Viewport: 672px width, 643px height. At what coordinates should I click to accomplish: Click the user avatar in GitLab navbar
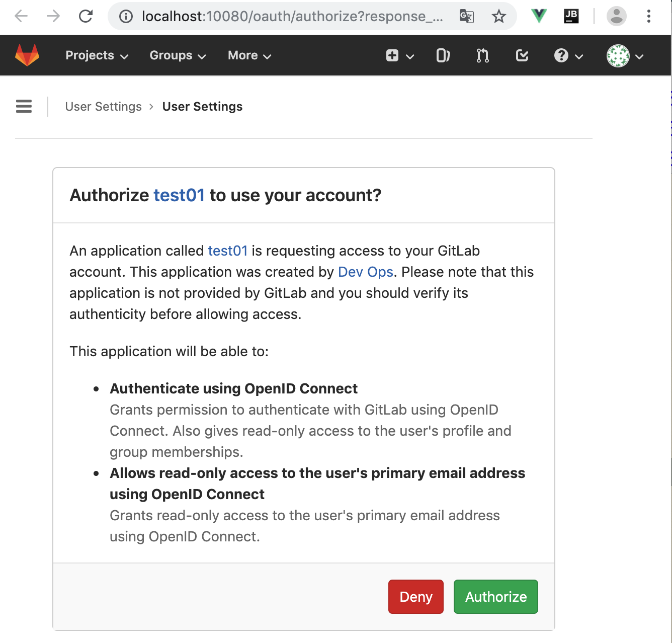tap(618, 56)
